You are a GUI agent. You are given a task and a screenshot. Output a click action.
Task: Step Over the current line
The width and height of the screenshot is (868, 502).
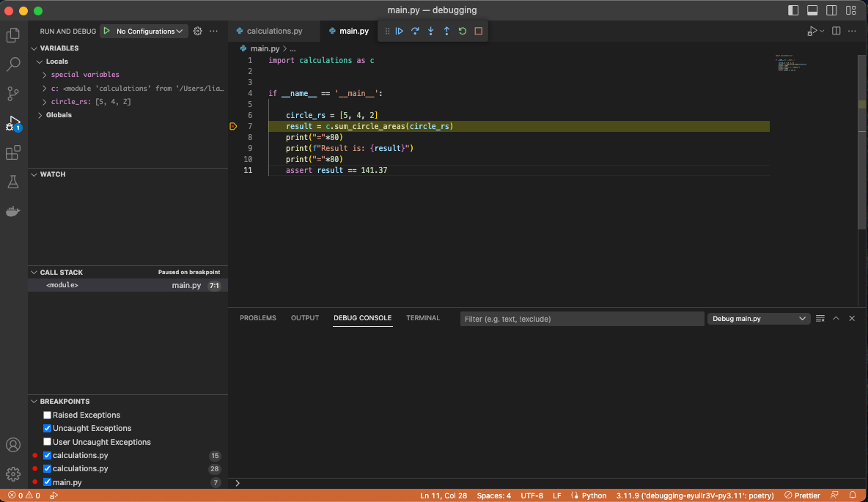pyautogui.click(x=415, y=31)
